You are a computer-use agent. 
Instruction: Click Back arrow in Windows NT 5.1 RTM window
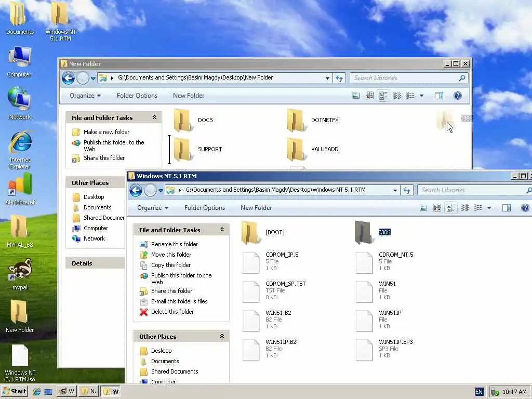point(136,190)
